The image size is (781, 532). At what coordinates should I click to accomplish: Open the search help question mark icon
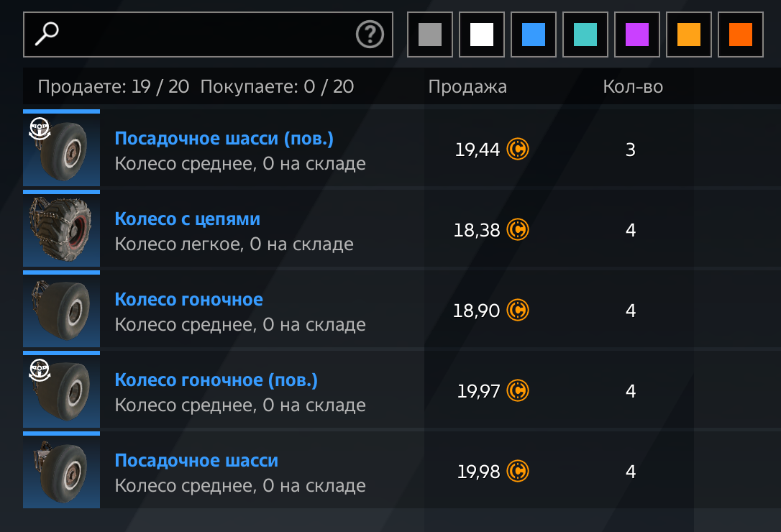(x=370, y=35)
